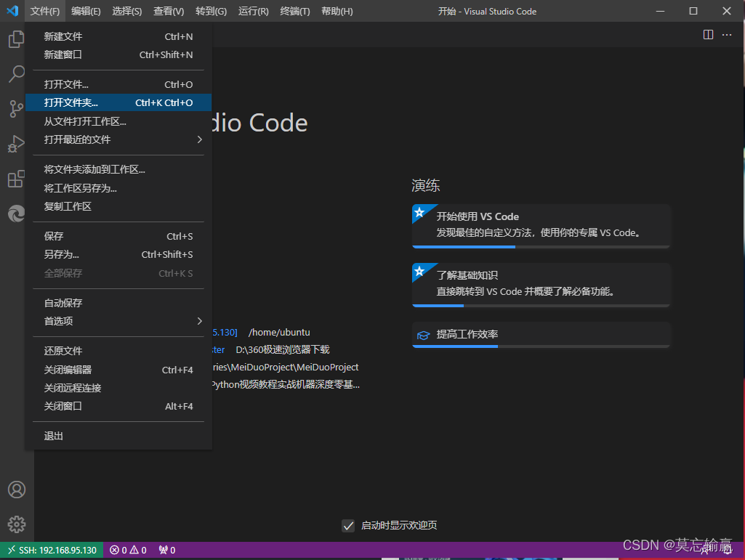
Task: Choose 将文件夹添加到工作区... menu entry
Action: (118, 169)
